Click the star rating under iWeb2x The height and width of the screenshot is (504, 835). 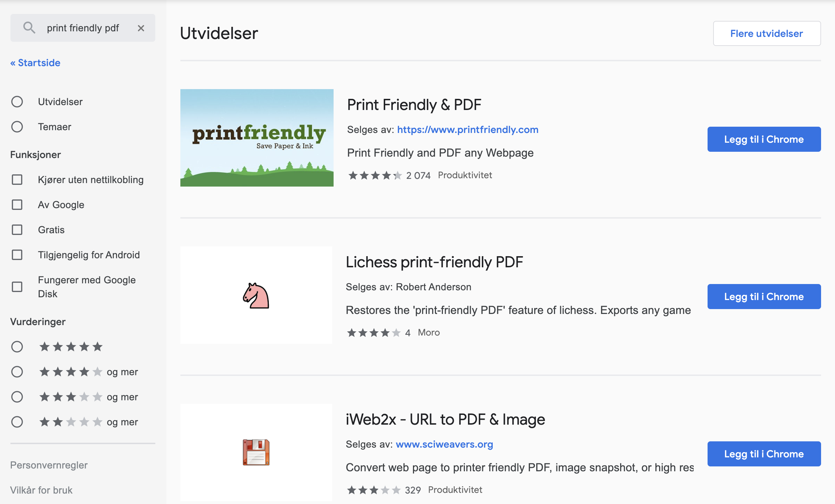tap(373, 489)
